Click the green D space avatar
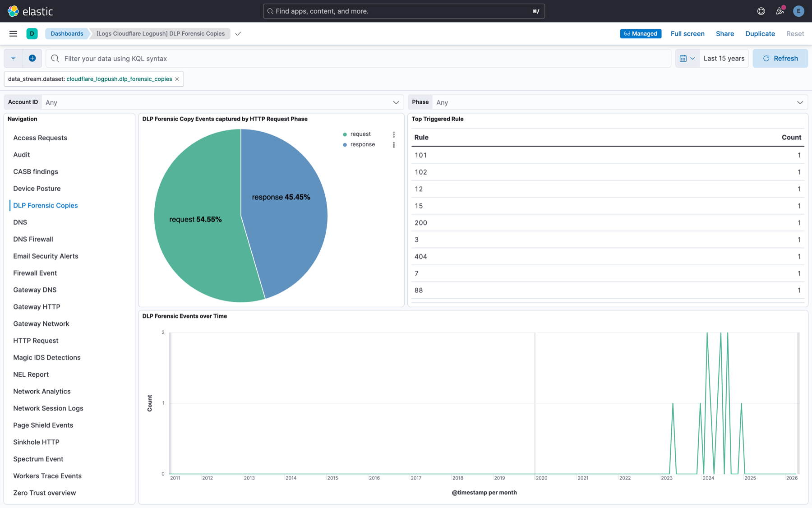 pyautogui.click(x=32, y=33)
